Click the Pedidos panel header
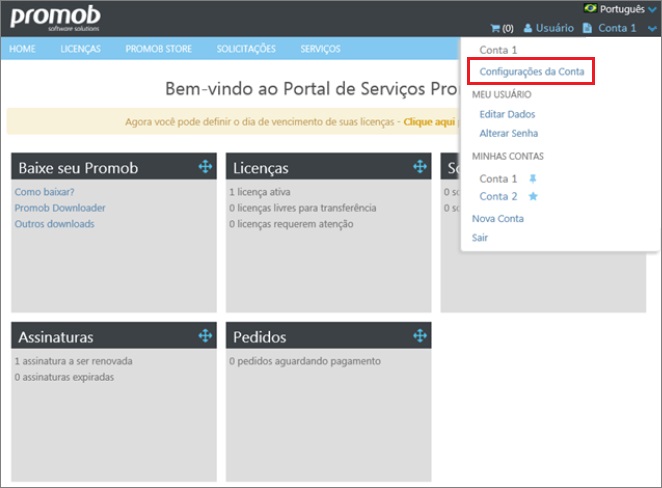The width and height of the screenshot is (662, 488). (x=328, y=336)
